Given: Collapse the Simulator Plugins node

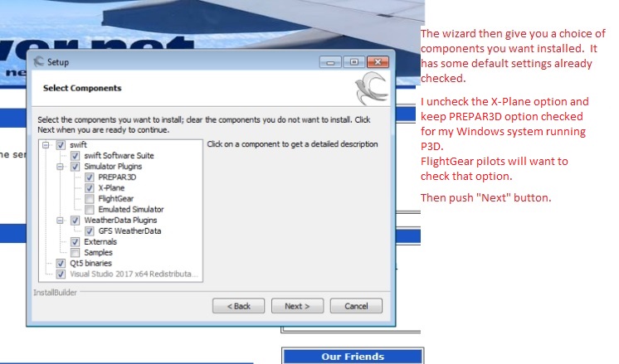Looking at the screenshot, I should coord(60,167).
